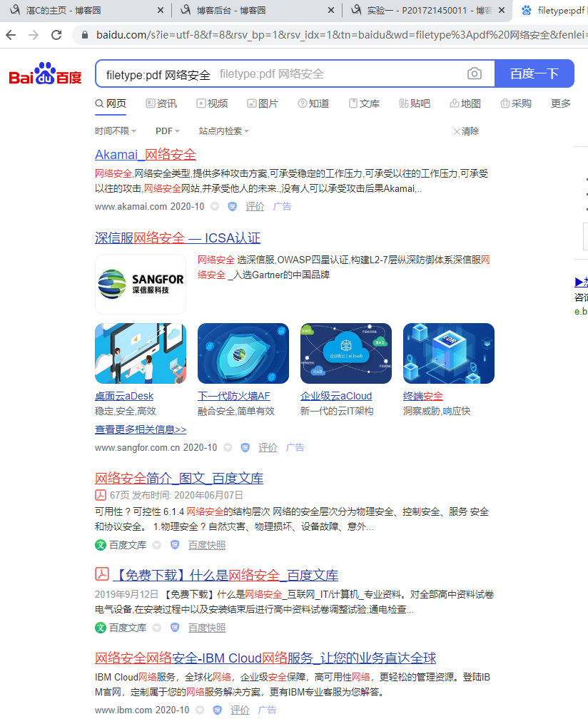The width and height of the screenshot is (588, 724).
Task: Close the 博客后台 browser tab
Action: pos(330,10)
